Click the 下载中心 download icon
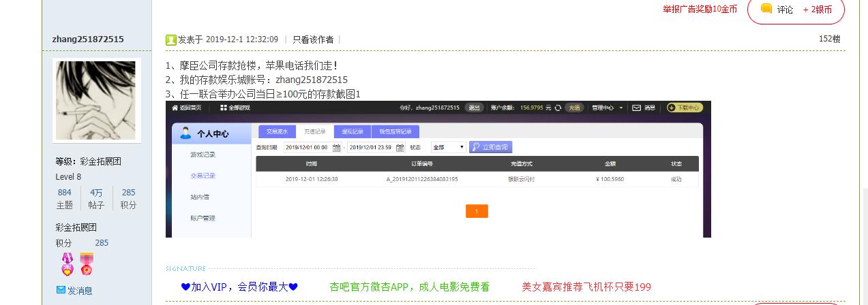The height and width of the screenshot is (305, 868). [672, 108]
